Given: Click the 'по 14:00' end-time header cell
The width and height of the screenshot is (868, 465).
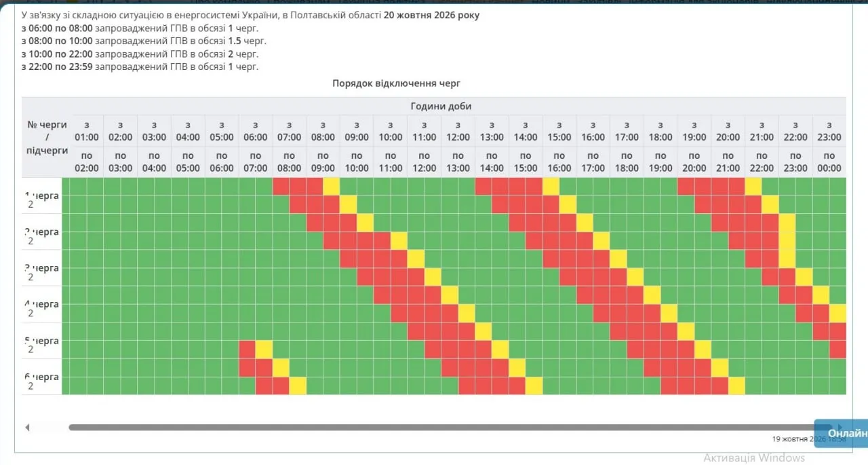Looking at the screenshot, I should tap(492, 162).
